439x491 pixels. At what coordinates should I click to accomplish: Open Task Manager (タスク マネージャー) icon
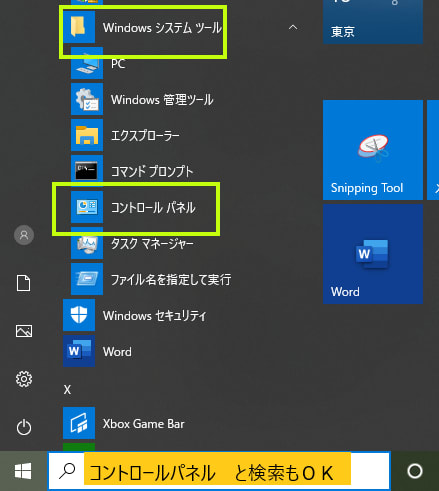(x=87, y=243)
